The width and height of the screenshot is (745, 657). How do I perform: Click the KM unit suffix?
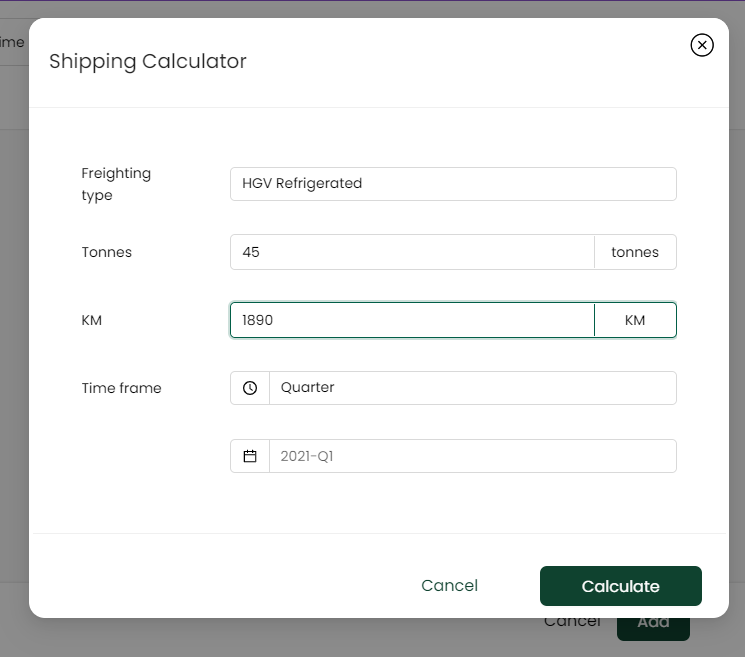point(635,320)
